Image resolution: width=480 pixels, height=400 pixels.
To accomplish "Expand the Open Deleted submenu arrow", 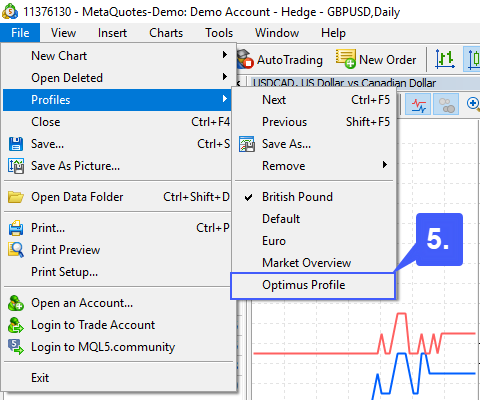I will tap(225, 77).
